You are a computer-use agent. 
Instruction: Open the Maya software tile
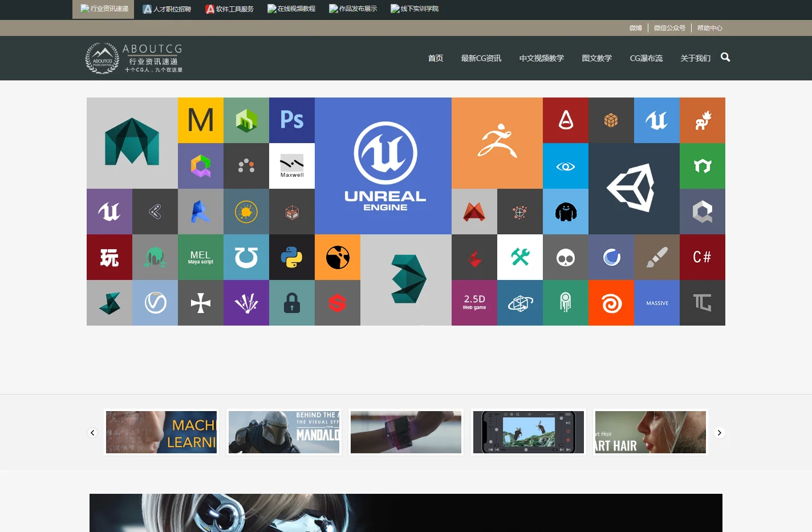coord(132,143)
